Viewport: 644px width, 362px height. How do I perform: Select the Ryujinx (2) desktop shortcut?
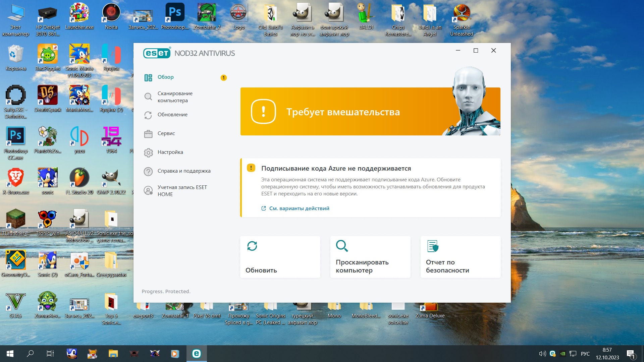(111, 99)
